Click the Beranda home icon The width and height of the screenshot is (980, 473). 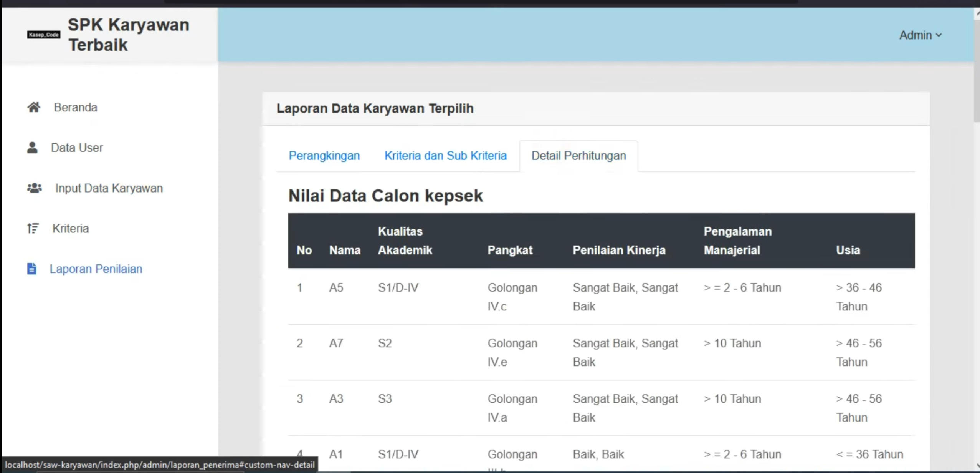[x=34, y=107]
